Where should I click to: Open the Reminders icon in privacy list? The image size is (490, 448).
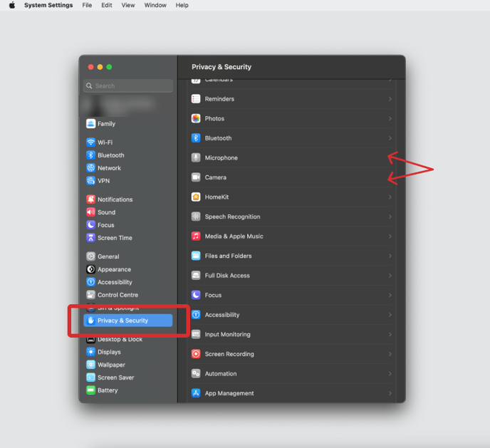click(x=196, y=99)
